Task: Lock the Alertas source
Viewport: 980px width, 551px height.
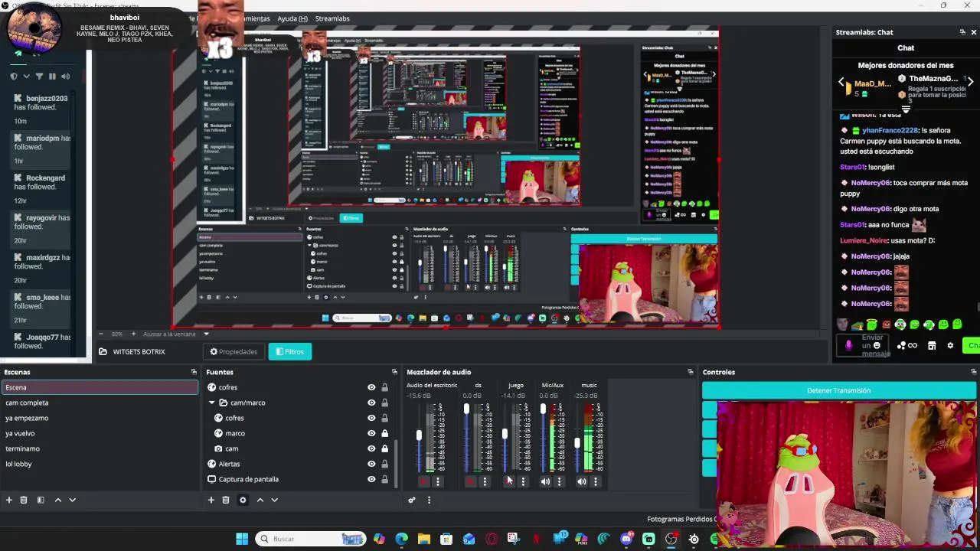Action: [x=384, y=464]
